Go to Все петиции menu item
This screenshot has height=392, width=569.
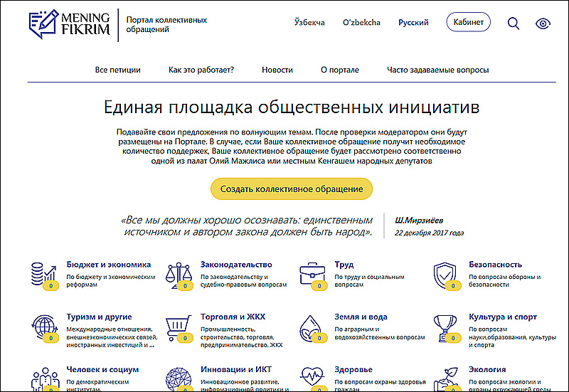click(117, 70)
